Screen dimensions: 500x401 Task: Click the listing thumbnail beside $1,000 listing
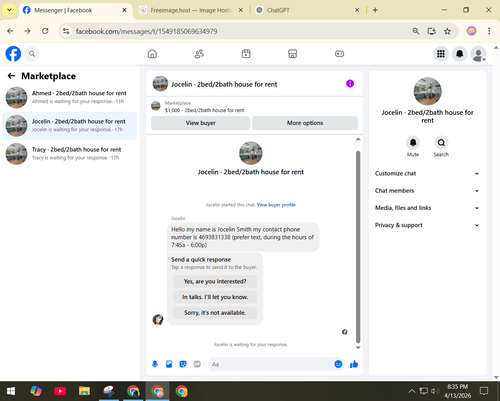[x=156, y=106]
